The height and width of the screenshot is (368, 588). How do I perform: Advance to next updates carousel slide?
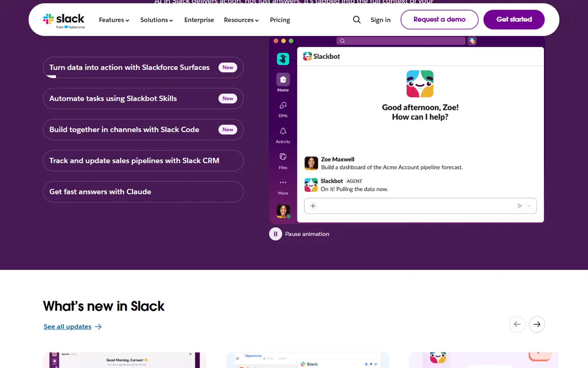(537, 324)
